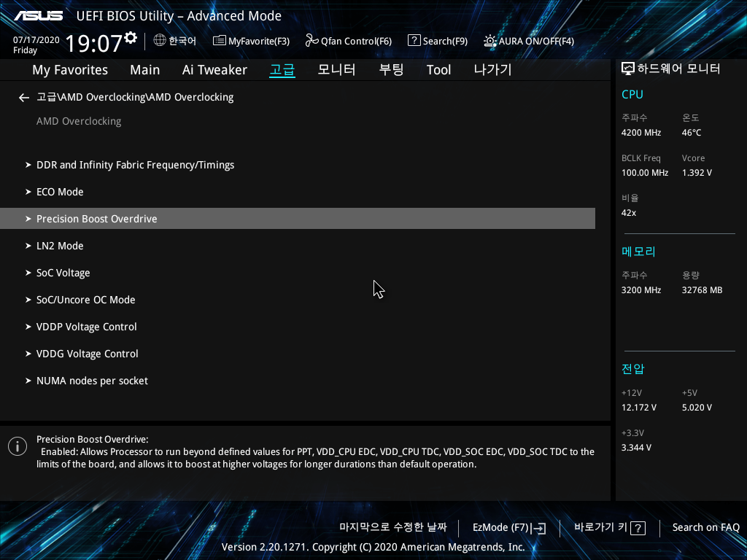
Task: Open the Tool tab
Action: (438, 70)
